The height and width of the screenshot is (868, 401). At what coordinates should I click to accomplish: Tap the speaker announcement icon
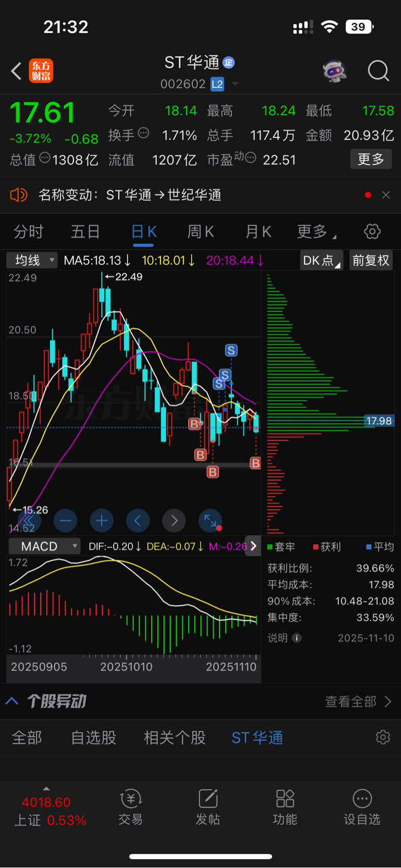pos(18,195)
